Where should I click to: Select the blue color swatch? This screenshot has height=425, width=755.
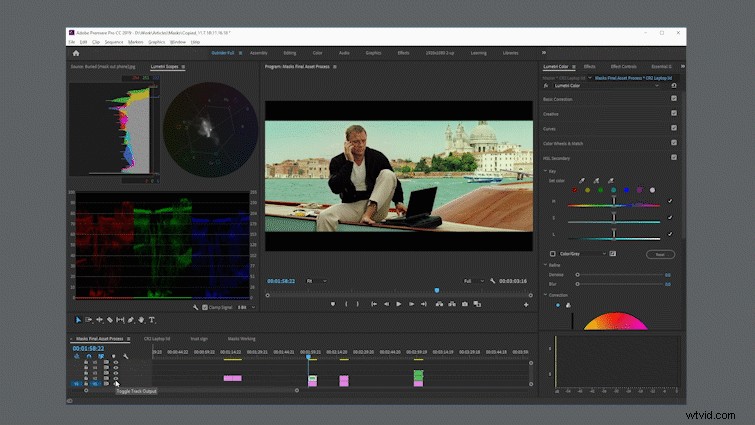(626, 190)
